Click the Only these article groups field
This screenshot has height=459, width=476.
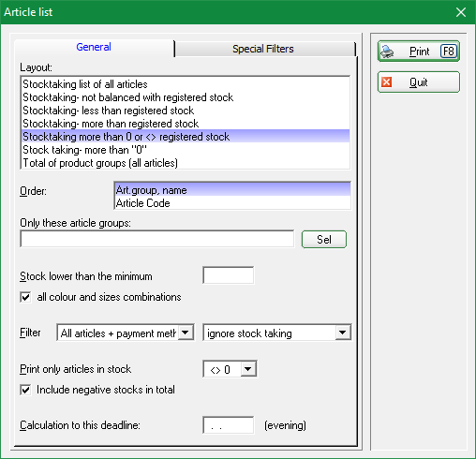[157, 239]
